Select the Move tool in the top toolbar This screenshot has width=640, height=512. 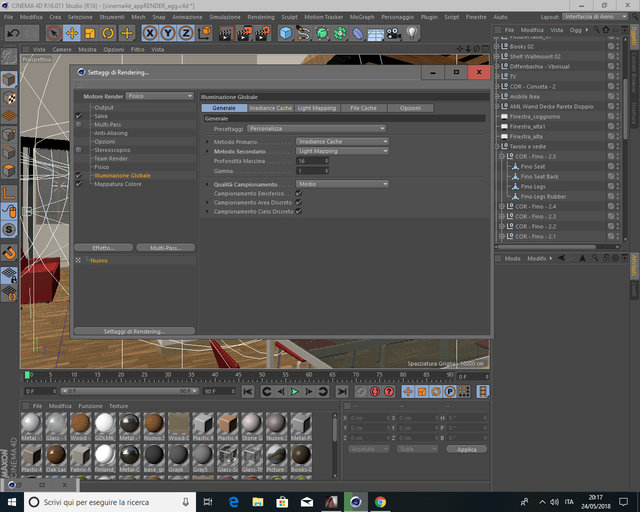pyautogui.click(x=72, y=33)
